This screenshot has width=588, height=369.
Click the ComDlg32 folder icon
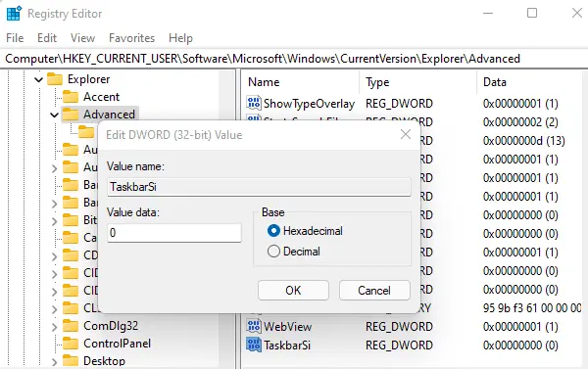coord(71,326)
